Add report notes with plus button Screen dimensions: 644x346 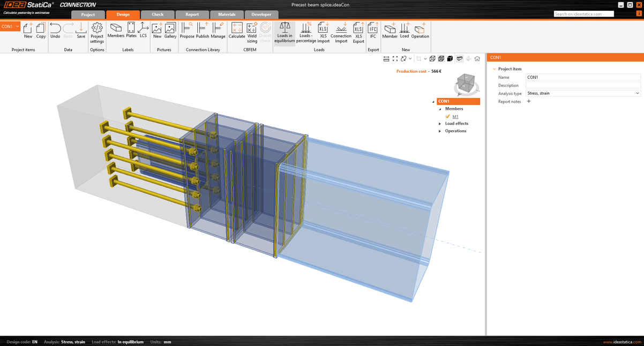529,101
